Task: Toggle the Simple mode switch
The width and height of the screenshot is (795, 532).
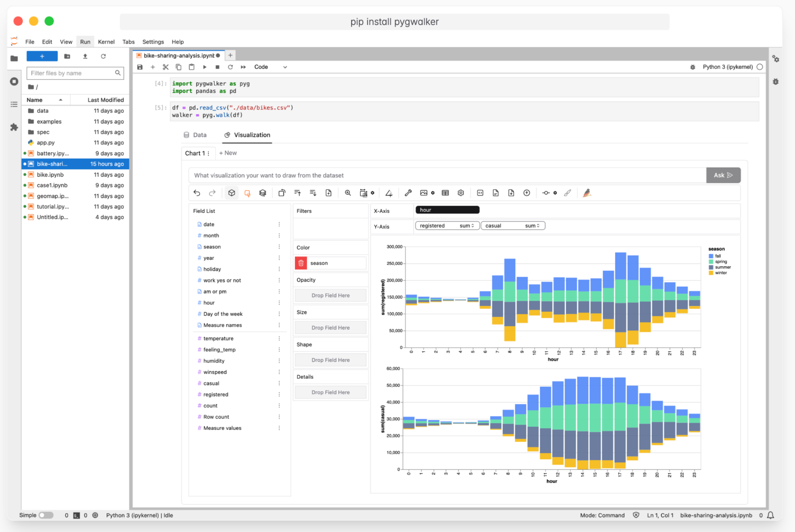Action: pos(46,515)
